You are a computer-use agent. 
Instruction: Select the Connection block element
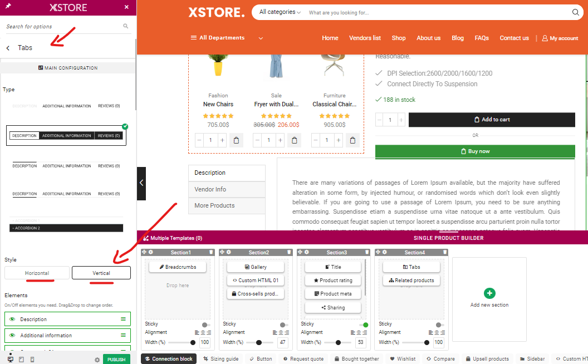pos(169,359)
